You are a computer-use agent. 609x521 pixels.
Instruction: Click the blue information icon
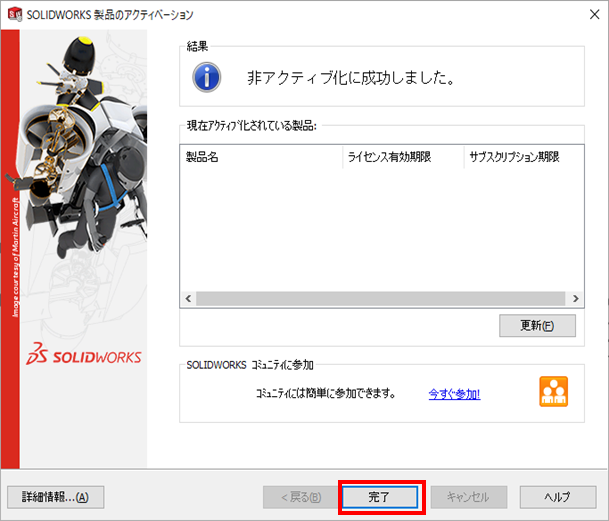(207, 77)
